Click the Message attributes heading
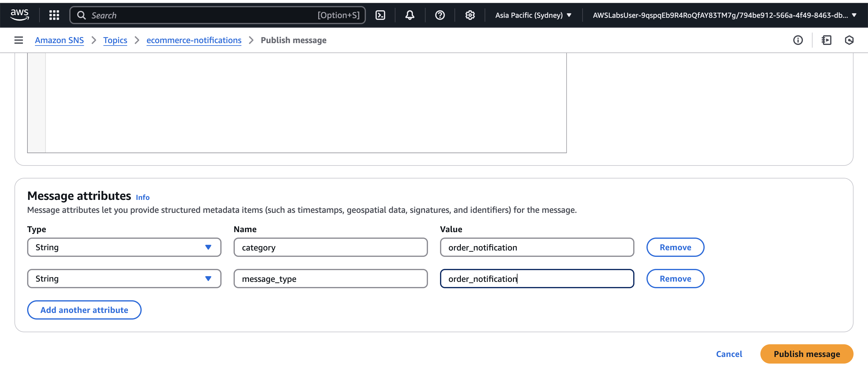 tap(79, 196)
